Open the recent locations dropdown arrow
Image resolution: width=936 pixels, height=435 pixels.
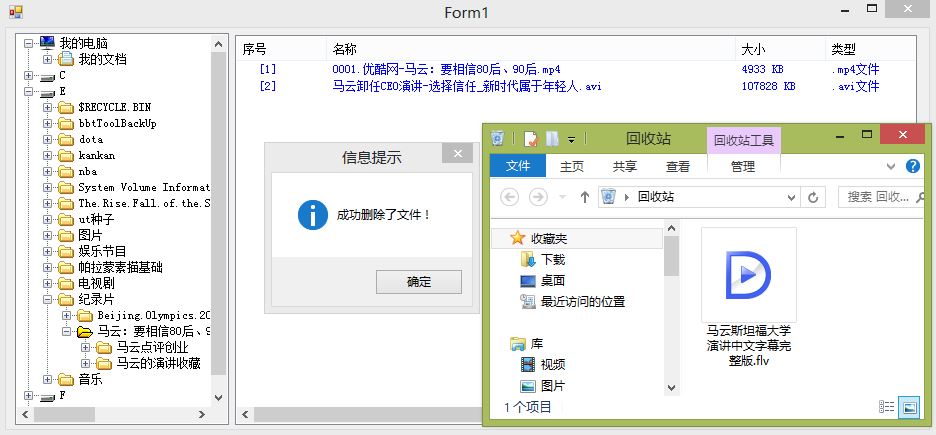click(562, 197)
